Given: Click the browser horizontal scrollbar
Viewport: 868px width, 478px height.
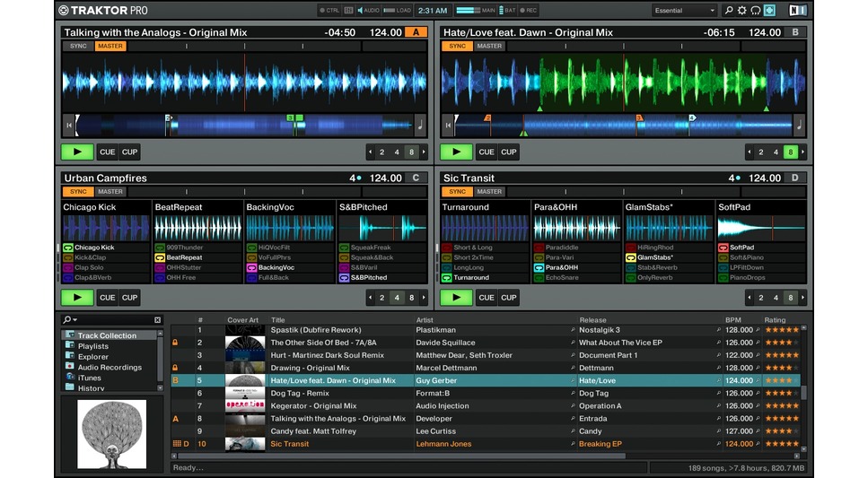Looking at the screenshot, I should pos(401,456).
